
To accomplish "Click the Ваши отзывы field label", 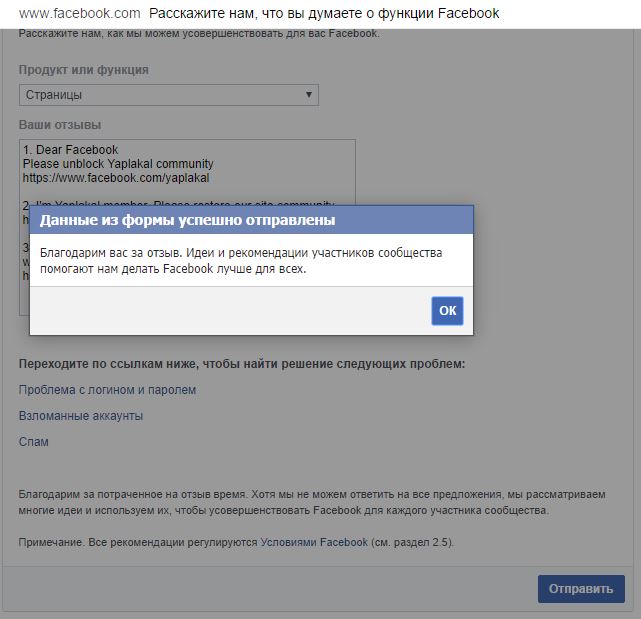I will point(60,125).
